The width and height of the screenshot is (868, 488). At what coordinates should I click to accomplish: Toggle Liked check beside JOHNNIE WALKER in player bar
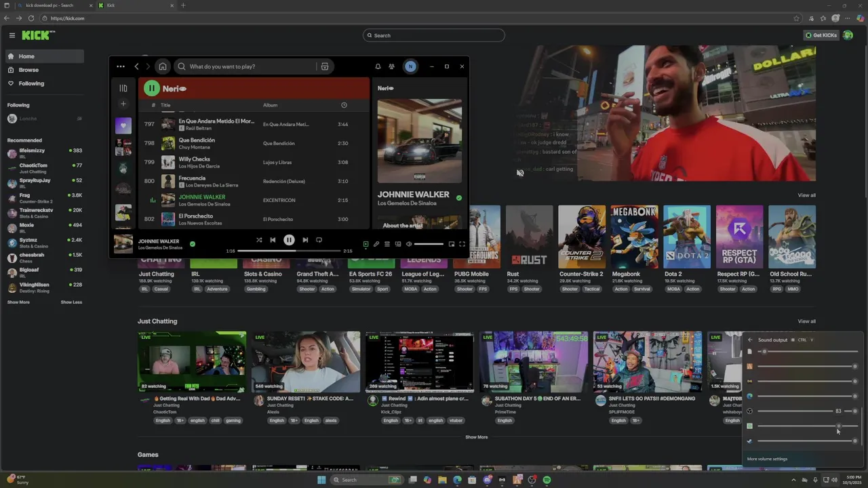193,244
